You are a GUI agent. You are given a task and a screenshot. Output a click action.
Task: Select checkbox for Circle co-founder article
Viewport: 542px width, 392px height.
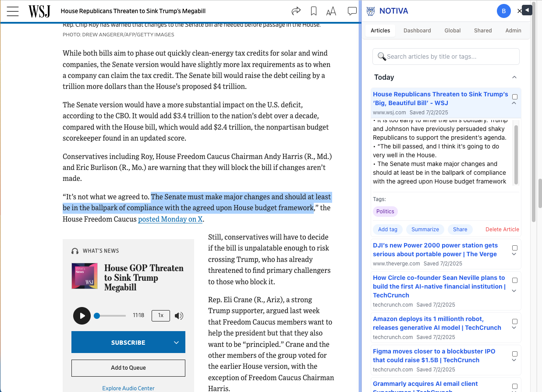point(515,280)
